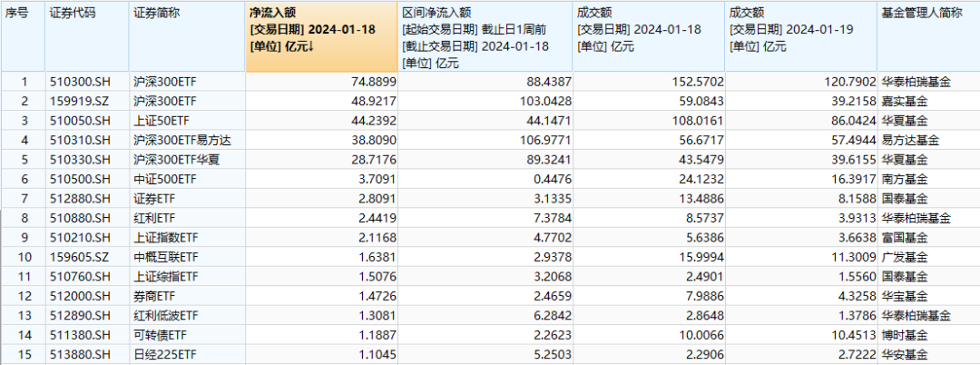The image size is (980, 365).
Task: Click the 基金管理人简称 column header
Action: pos(920,14)
